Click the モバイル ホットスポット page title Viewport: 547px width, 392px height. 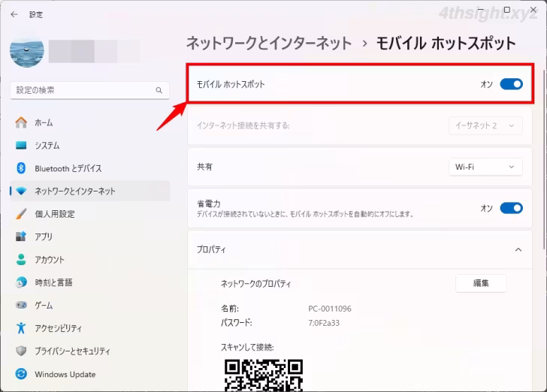[x=446, y=44]
